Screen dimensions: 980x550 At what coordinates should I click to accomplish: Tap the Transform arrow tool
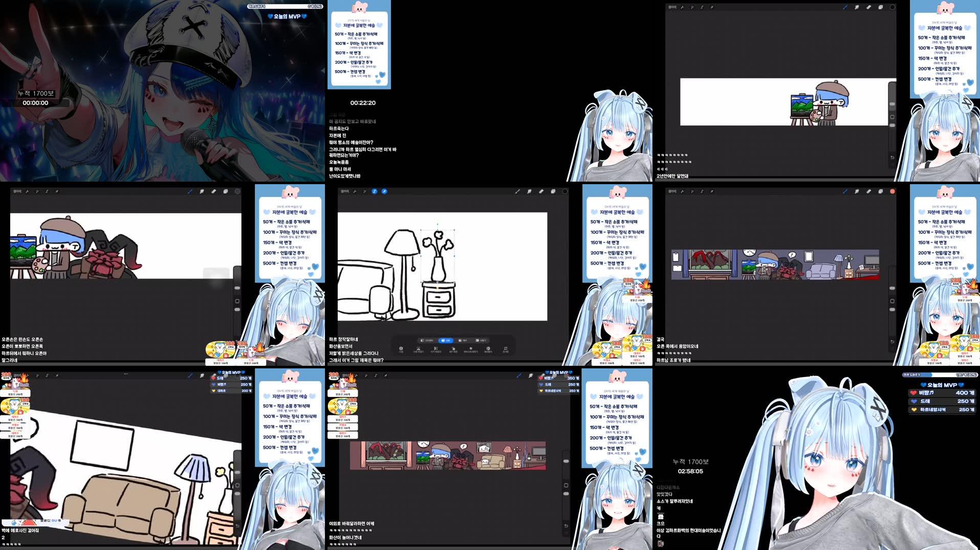click(x=384, y=191)
